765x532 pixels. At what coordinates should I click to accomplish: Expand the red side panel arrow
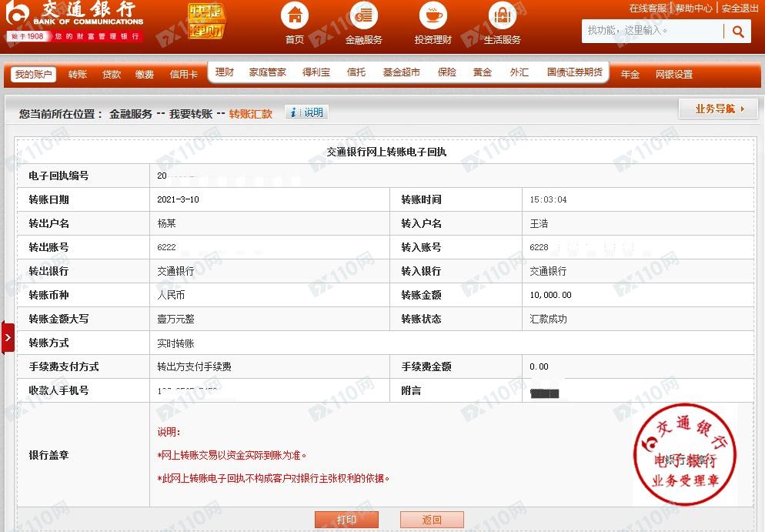pos(8,337)
